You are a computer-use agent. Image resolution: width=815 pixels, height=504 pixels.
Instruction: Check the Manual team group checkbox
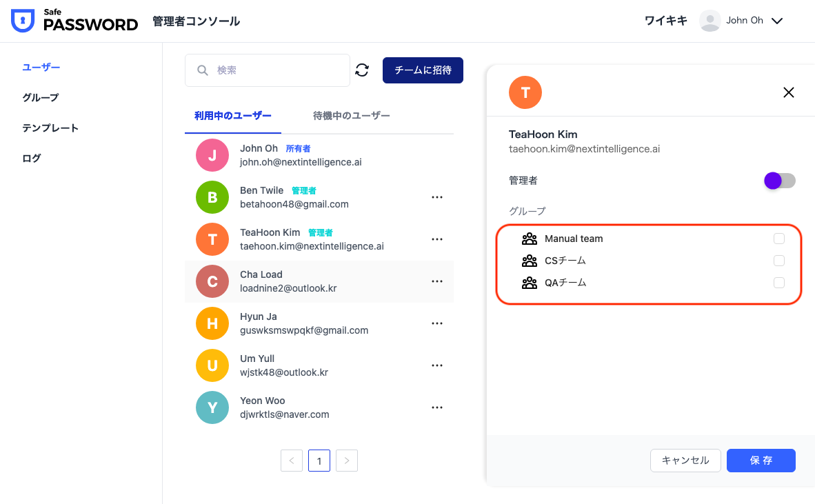point(779,239)
